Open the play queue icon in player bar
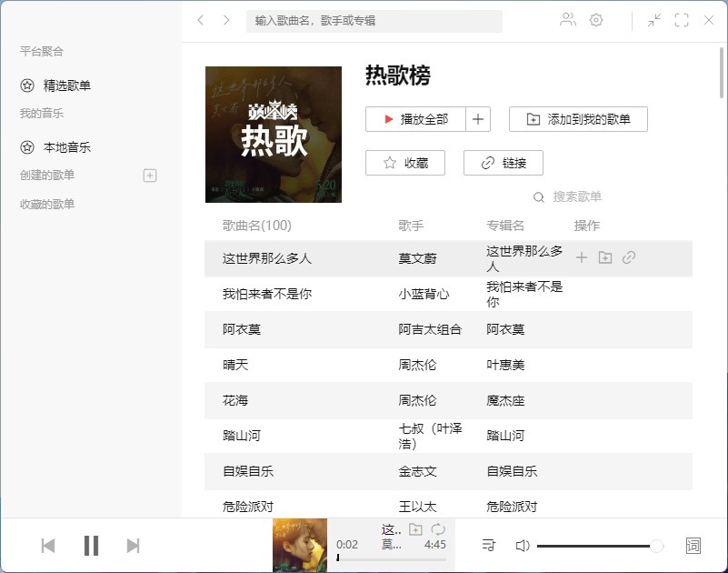Screen dimensions: 728x573 tap(488, 545)
